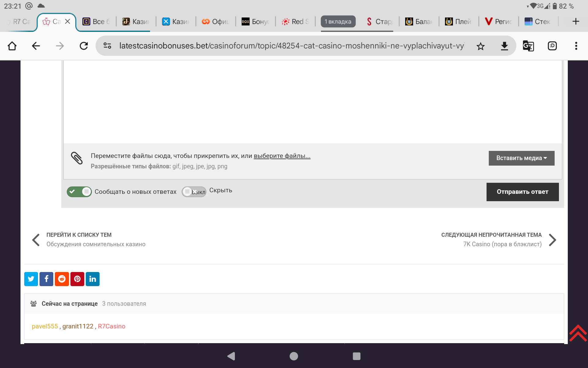Viewport: 588px width, 368px height.
Task: Click into the reply text editor area
Action: 312,101
